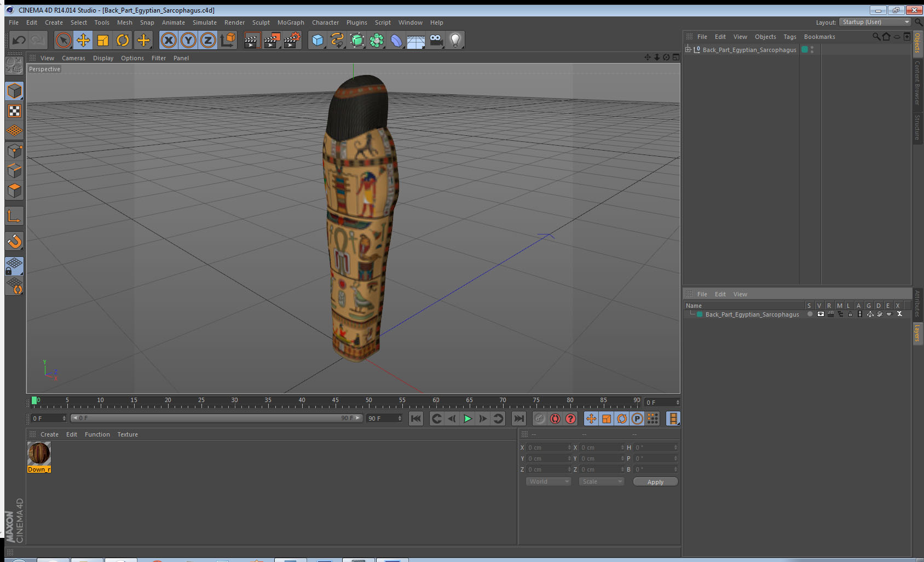Open the World coordinate dropdown
Screen dimensions: 924x562
(548, 481)
